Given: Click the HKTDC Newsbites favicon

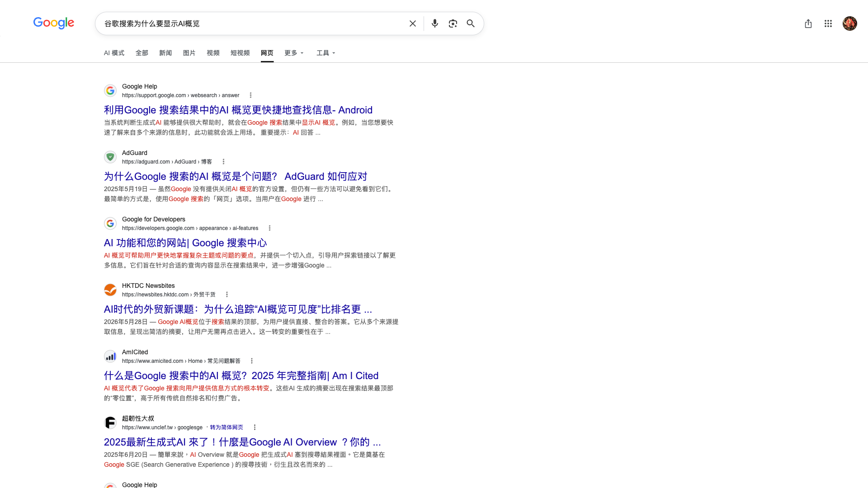Looking at the screenshot, I should pyautogui.click(x=110, y=290).
